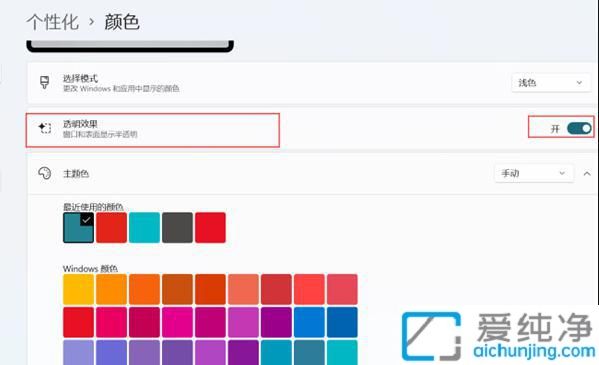Click the 颜色 page heading
This screenshot has height=365, width=599.
point(122,21)
